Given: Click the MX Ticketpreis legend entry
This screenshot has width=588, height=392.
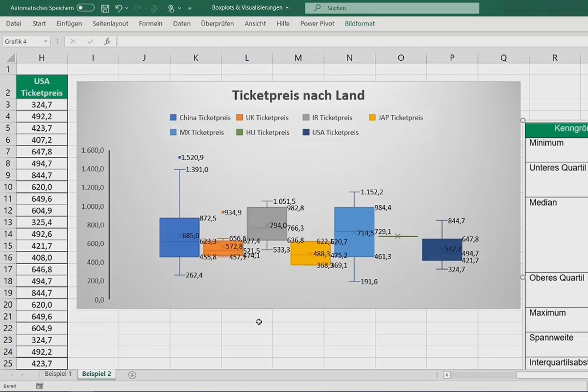Looking at the screenshot, I should [x=197, y=132].
